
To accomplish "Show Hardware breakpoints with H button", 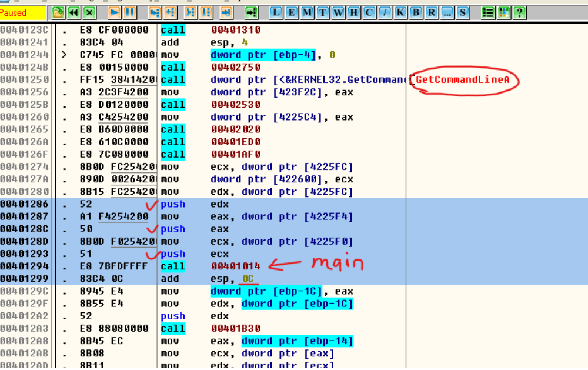I will (353, 12).
